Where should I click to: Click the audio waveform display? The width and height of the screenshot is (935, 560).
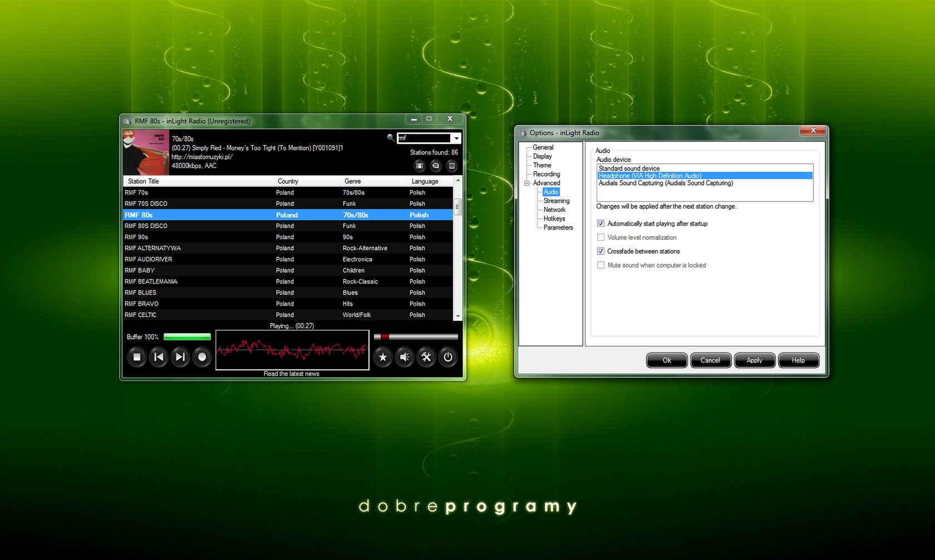(x=292, y=350)
